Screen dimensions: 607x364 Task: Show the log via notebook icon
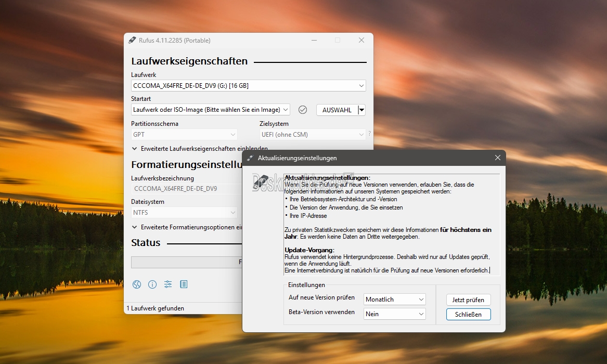point(184,284)
